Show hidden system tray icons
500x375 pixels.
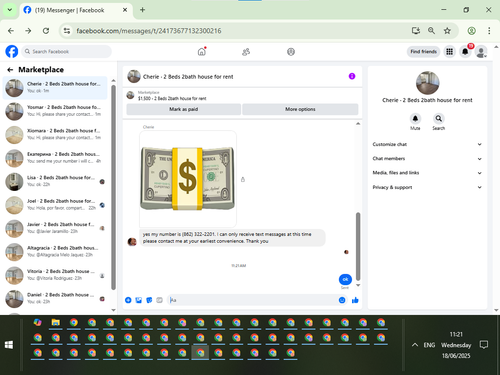point(415,345)
